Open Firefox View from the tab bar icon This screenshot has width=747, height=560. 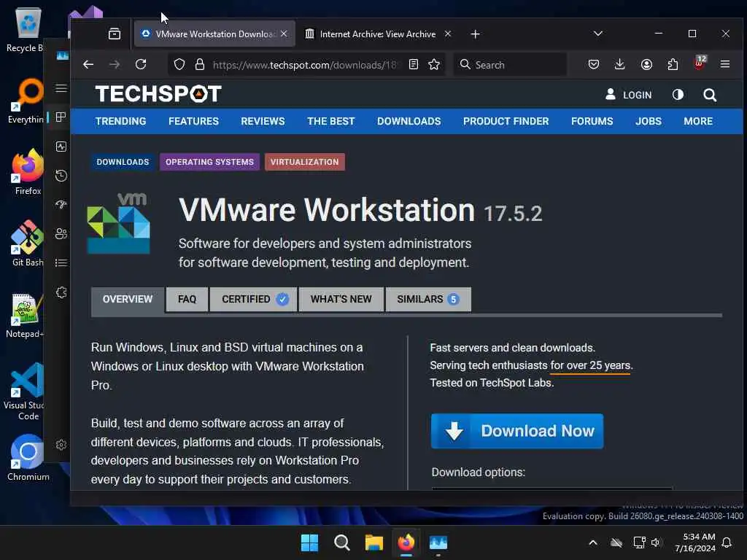[115, 34]
